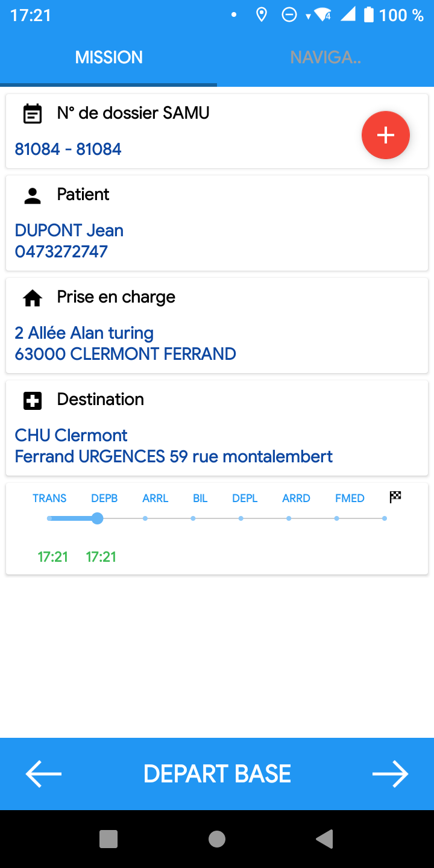The image size is (434, 868).
Task: Tap the checkered flag on the timeline
Action: tap(395, 497)
